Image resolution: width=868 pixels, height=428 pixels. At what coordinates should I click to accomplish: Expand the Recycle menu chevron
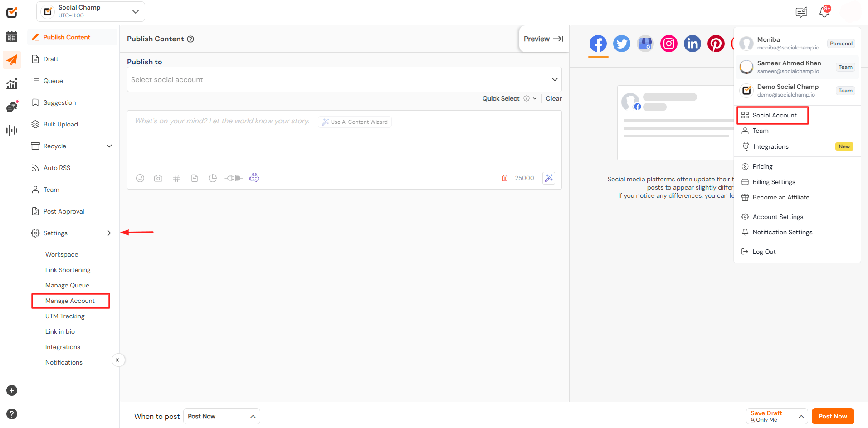[x=109, y=146]
